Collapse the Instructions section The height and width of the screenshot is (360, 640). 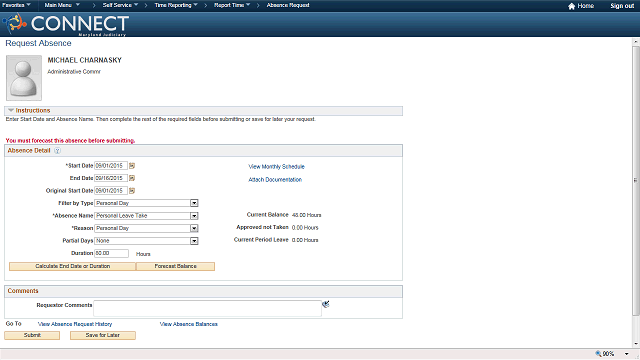[11, 111]
